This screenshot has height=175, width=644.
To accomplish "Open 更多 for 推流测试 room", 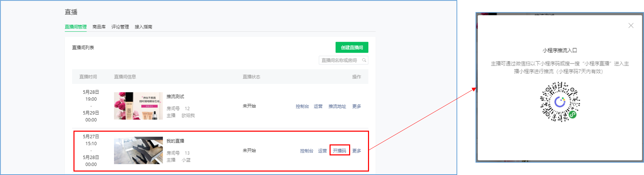I will 357,106.
